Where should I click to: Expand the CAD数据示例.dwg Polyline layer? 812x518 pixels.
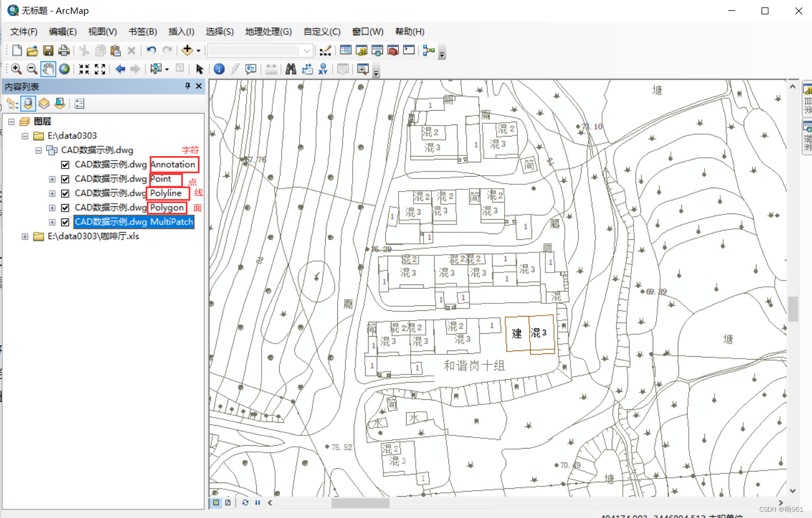click(51, 193)
